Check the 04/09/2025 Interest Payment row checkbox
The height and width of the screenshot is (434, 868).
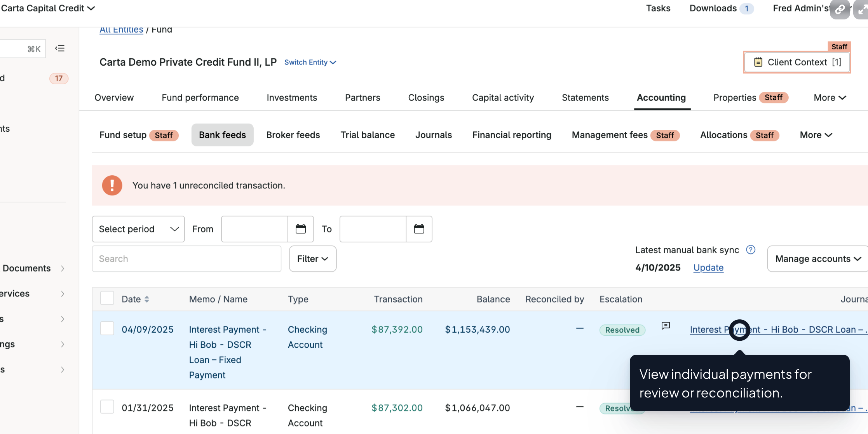click(107, 328)
